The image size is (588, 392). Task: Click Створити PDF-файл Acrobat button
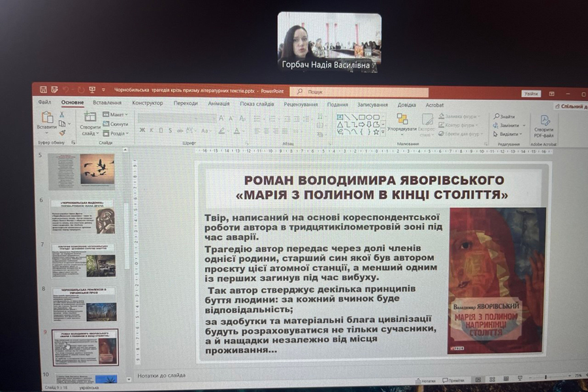[544, 126]
